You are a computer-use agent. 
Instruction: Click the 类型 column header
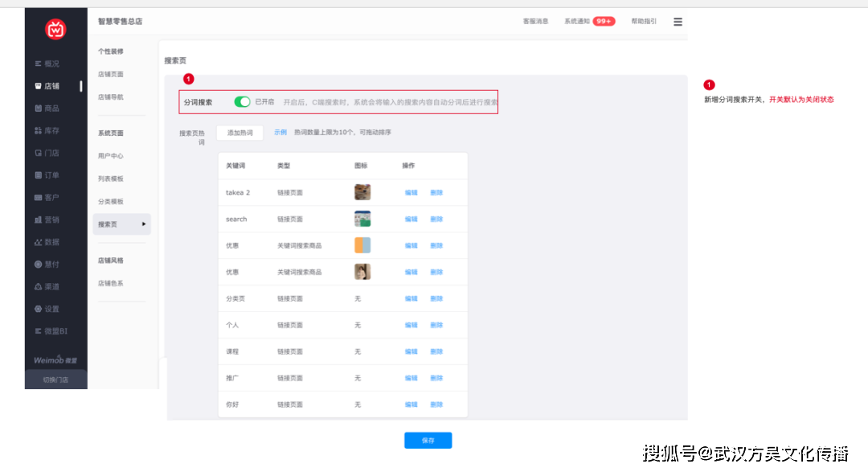tap(284, 166)
